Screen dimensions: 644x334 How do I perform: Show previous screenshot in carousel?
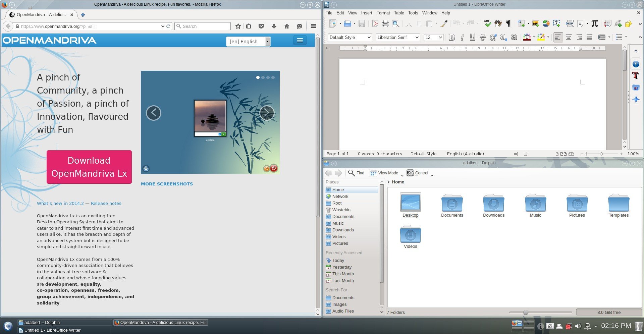[x=154, y=113]
